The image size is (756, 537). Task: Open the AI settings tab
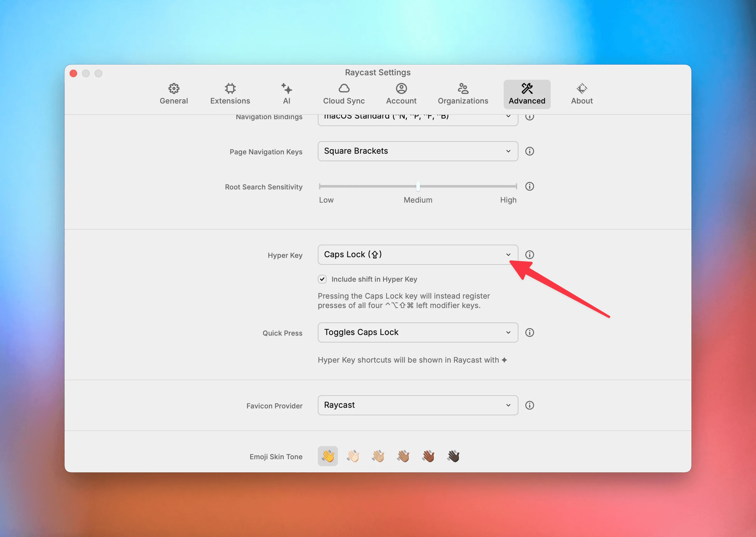287,94
